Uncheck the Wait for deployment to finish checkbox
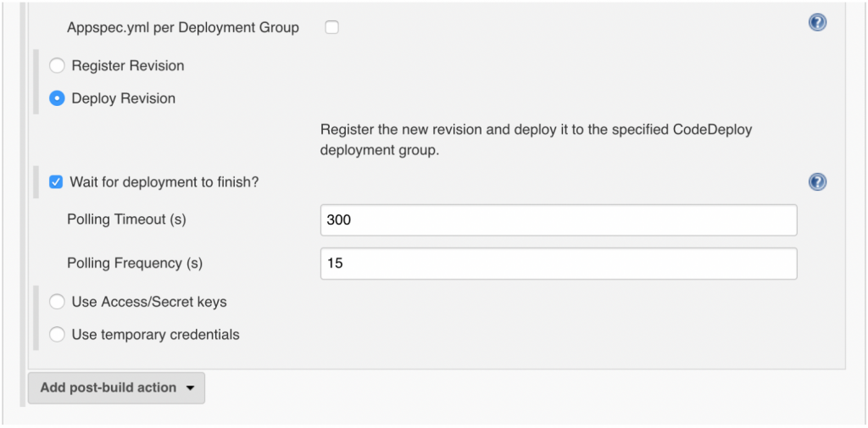This screenshot has width=868, height=428. [56, 181]
